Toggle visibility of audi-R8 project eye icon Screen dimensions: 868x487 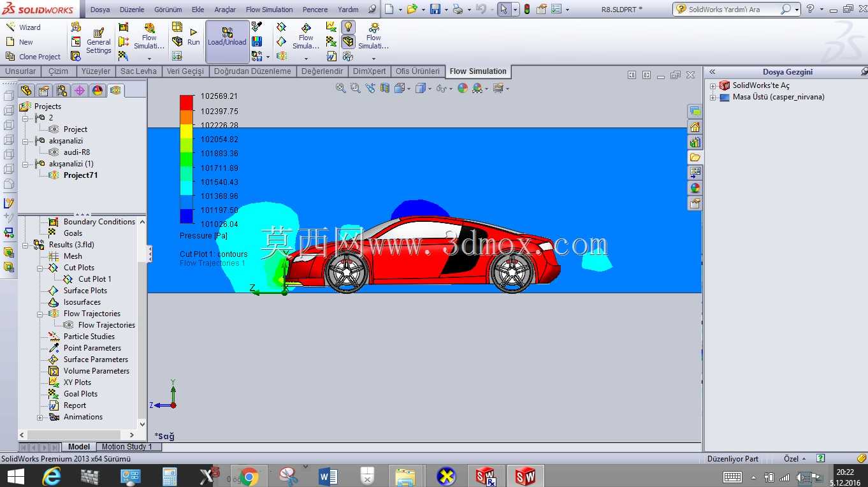(54, 152)
